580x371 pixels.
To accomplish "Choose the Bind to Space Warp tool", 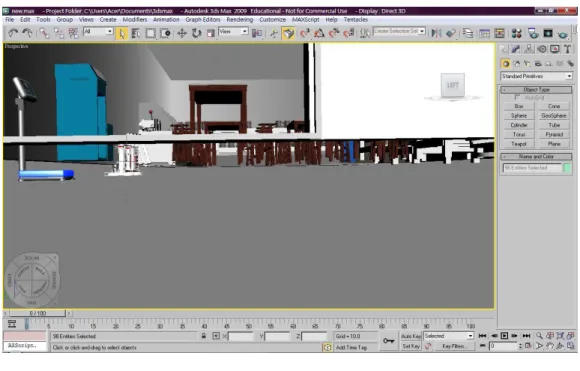I will coord(73,33).
